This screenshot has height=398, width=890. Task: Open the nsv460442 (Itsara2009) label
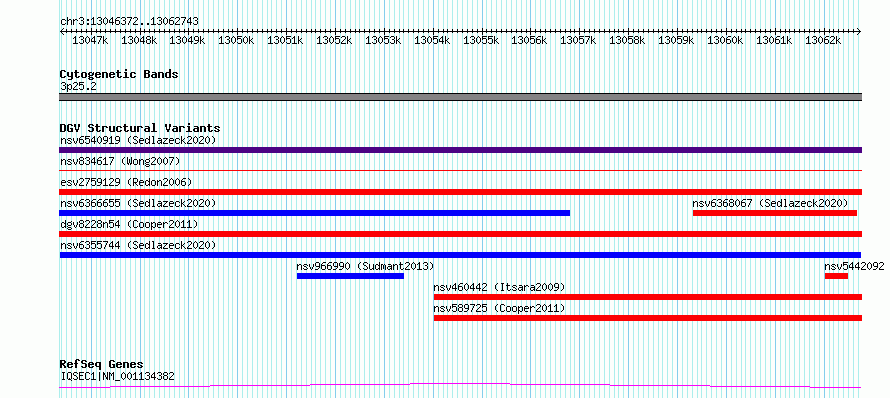499,287
